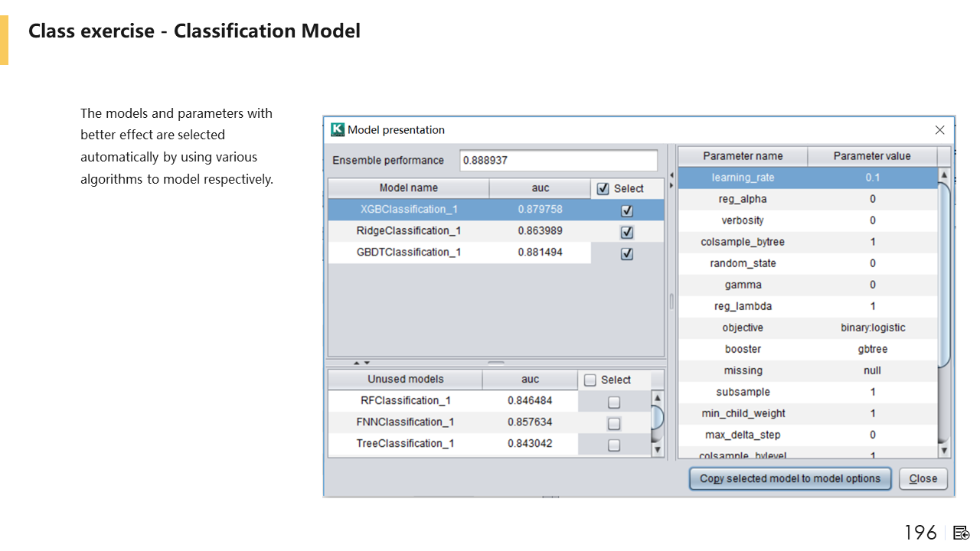The width and height of the screenshot is (980, 551).
Task: Check the TreeClassification_1 checkbox
Action: [614, 445]
